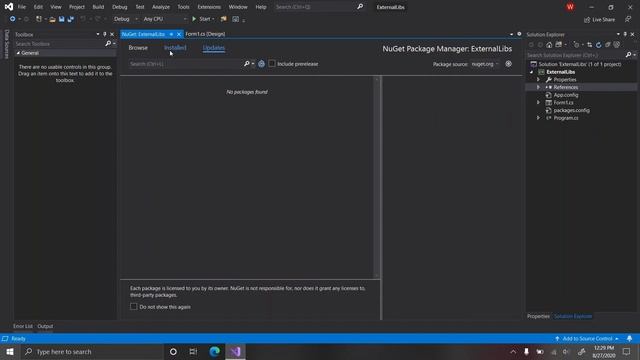Click the New Project toolbar icon
The height and width of the screenshot is (360, 640).
click(38, 19)
